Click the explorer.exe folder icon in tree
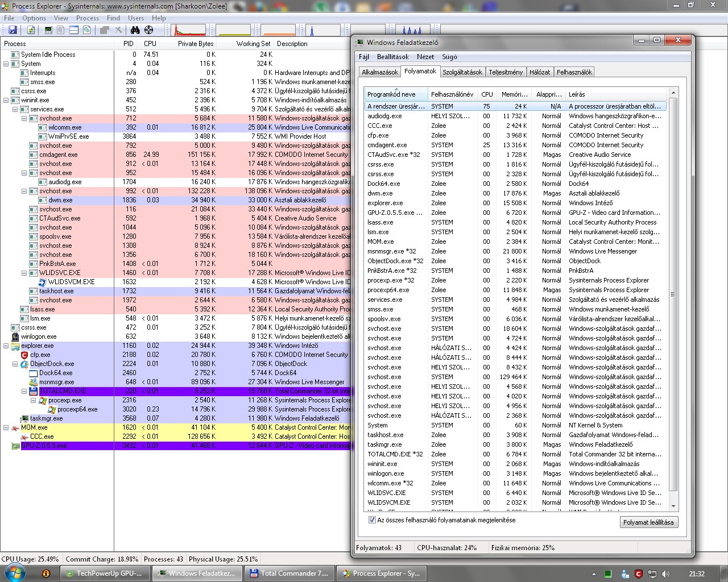The height and width of the screenshot is (582, 728). (15, 346)
